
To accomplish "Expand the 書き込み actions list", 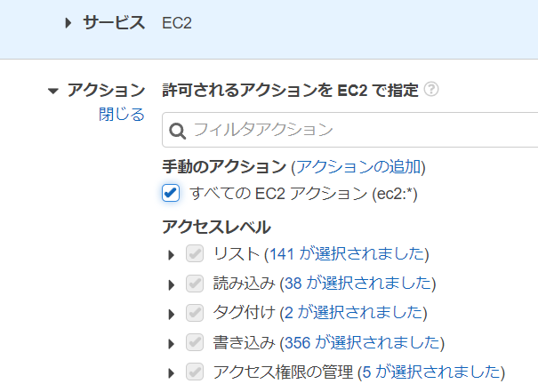I will [x=172, y=344].
